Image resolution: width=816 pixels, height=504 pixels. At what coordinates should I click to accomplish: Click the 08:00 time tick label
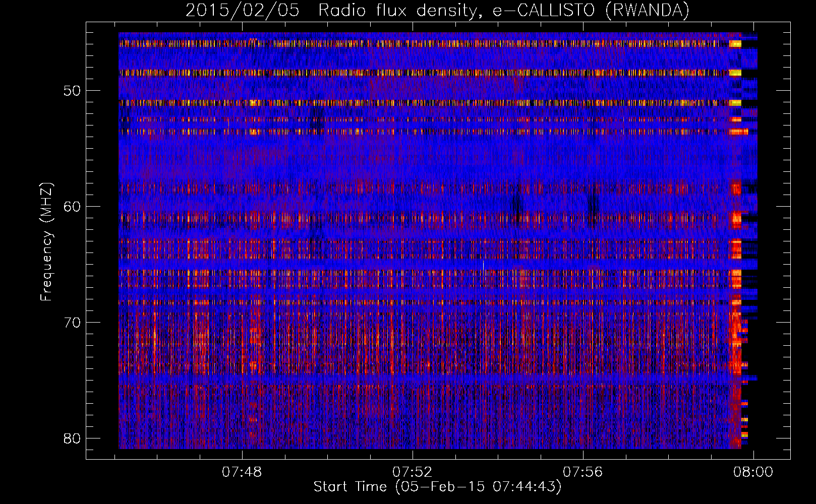tap(753, 472)
